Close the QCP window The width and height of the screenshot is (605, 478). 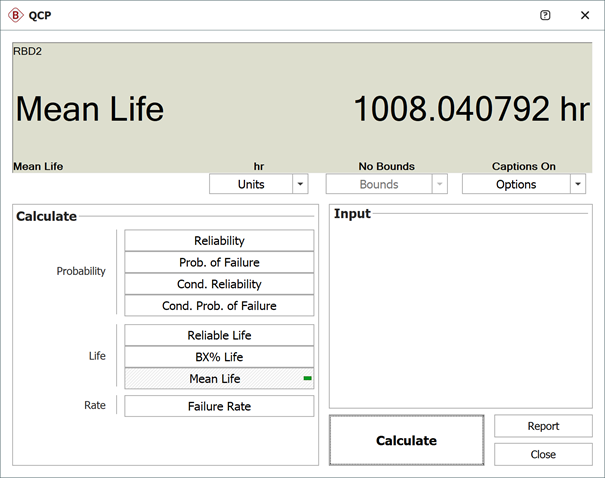[585, 15]
